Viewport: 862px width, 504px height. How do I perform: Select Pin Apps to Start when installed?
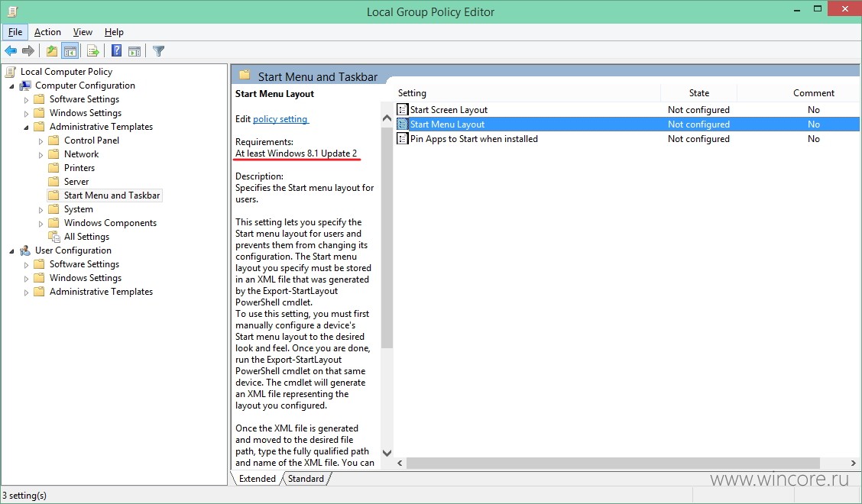pyautogui.click(x=627, y=139)
